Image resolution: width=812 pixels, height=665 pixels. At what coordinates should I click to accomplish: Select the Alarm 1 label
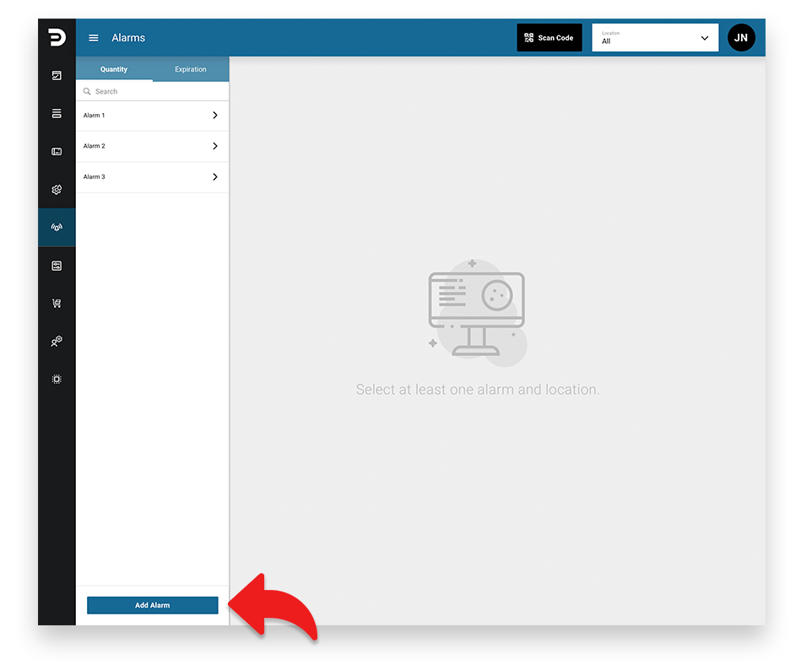[x=95, y=116]
